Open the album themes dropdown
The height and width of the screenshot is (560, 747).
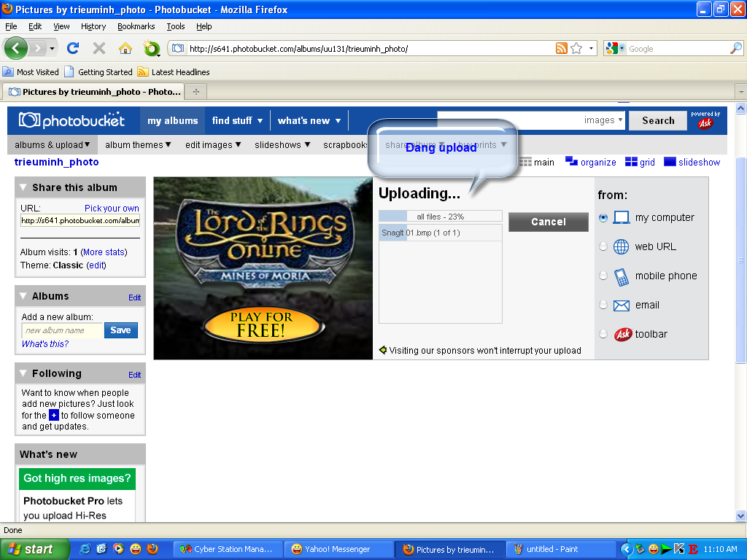[x=138, y=145]
